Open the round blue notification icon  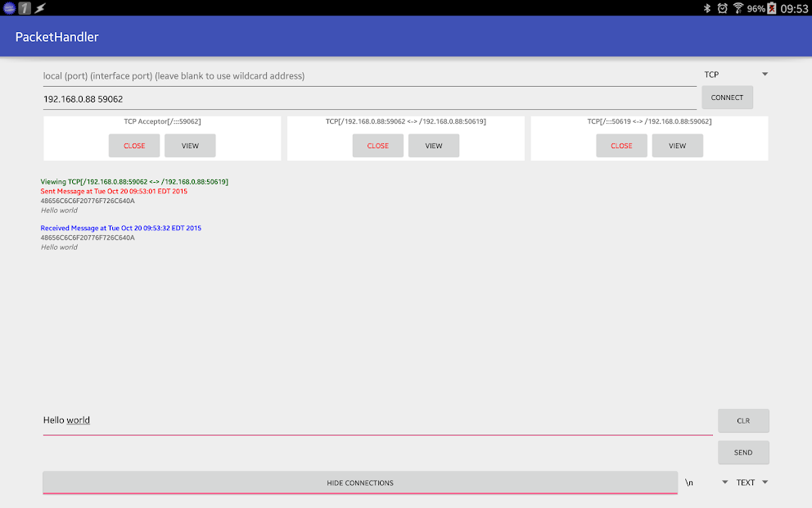(x=9, y=7)
